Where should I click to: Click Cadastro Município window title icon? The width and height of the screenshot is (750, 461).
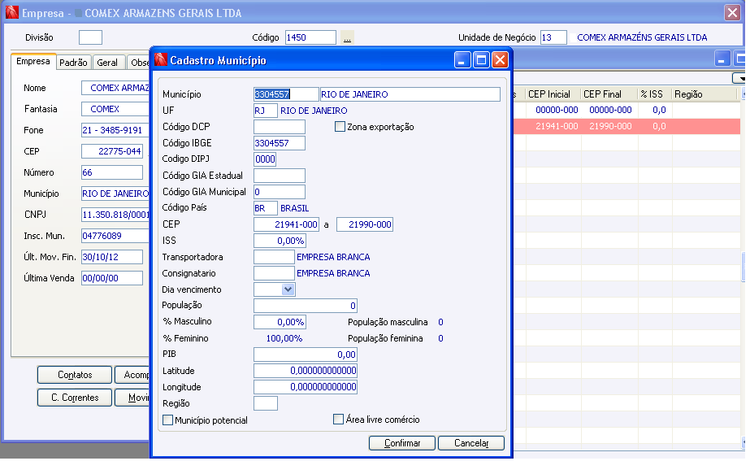point(161,60)
